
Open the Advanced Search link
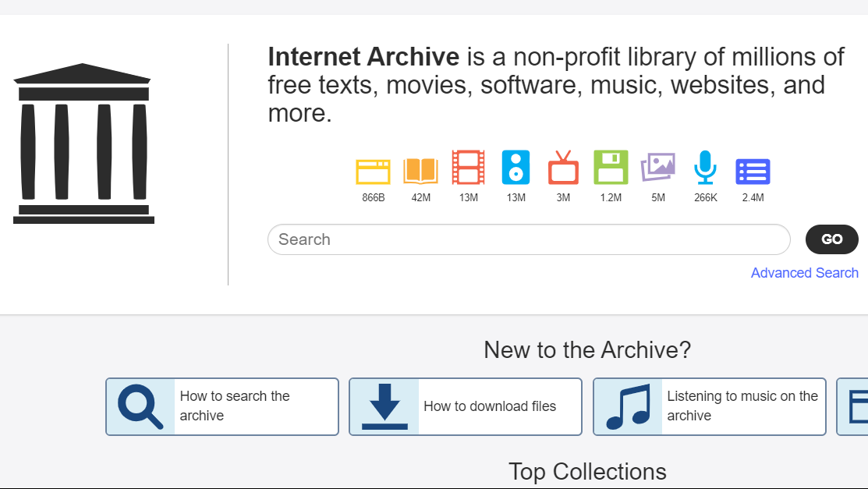tap(804, 273)
